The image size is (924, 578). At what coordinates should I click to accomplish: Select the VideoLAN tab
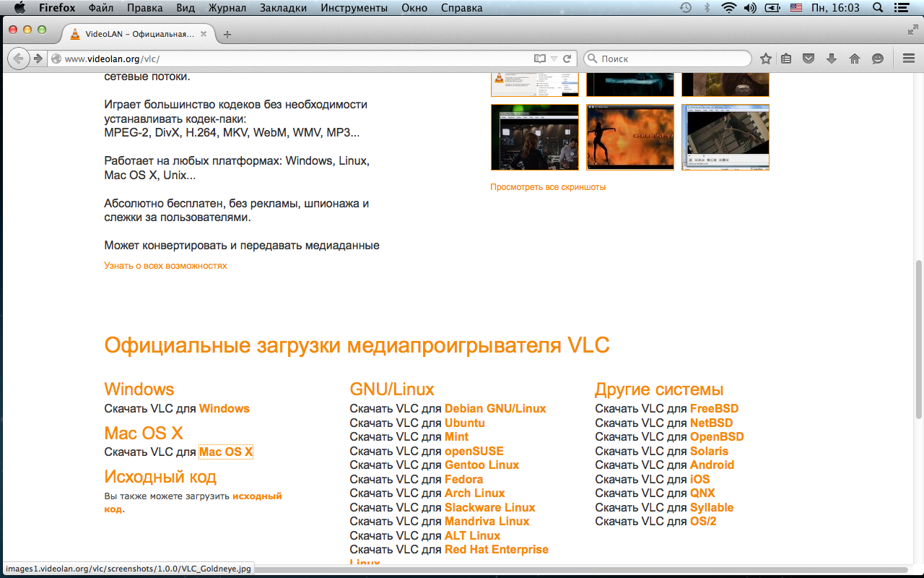[x=139, y=34]
